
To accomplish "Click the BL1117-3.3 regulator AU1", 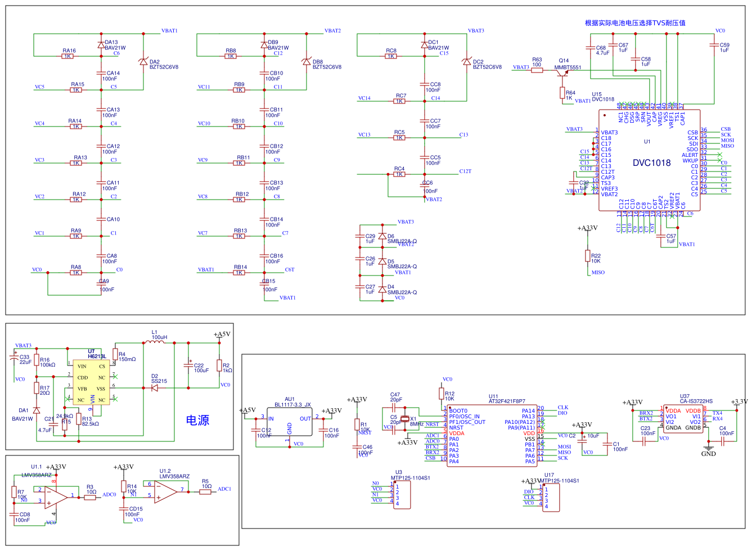I will click(290, 422).
